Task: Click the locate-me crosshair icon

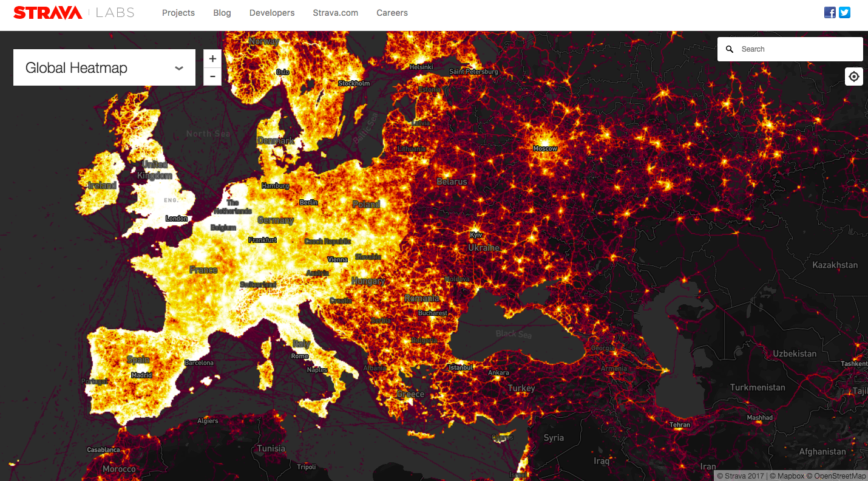Action: (x=854, y=77)
